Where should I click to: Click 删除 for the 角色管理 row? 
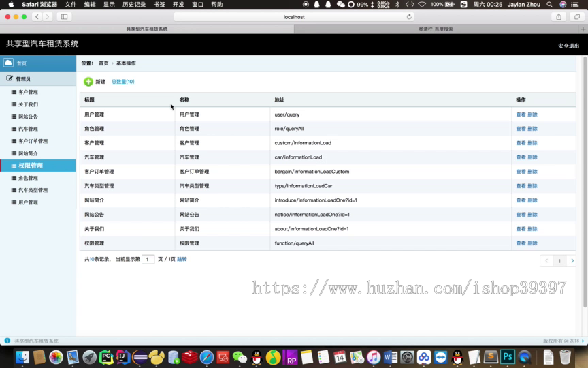tap(532, 129)
